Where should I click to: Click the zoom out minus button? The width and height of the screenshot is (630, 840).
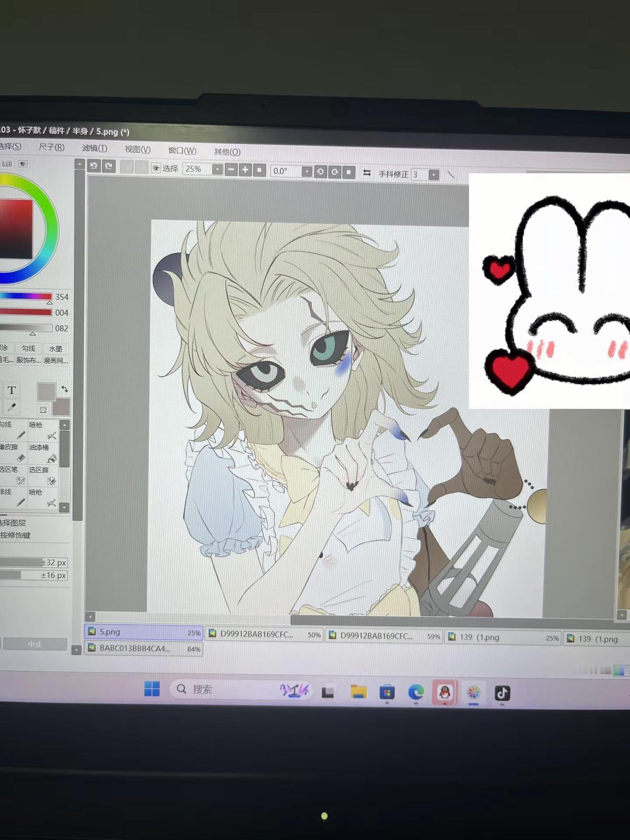pos(231,170)
